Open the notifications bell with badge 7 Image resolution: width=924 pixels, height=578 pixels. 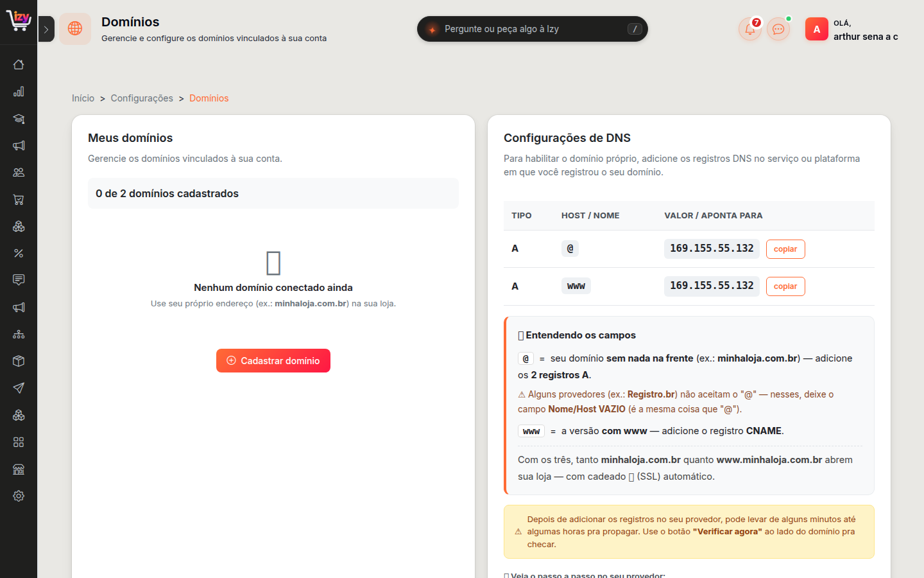tap(750, 29)
